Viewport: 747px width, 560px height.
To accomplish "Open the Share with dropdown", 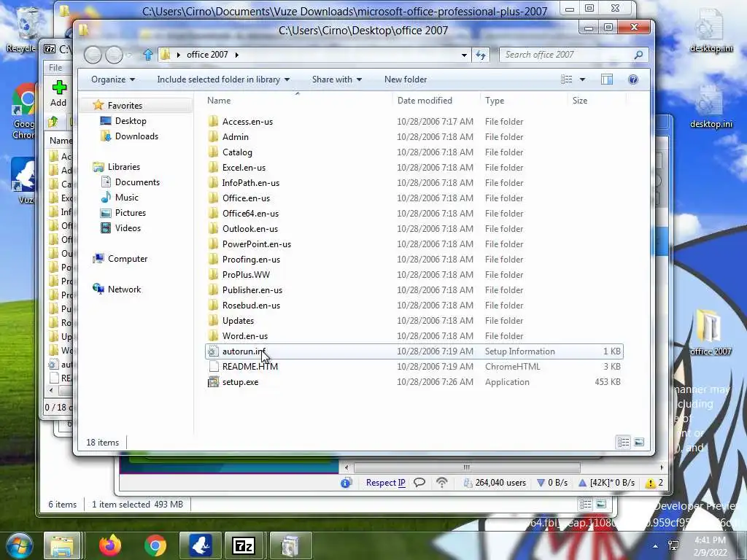I will coord(337,79).
